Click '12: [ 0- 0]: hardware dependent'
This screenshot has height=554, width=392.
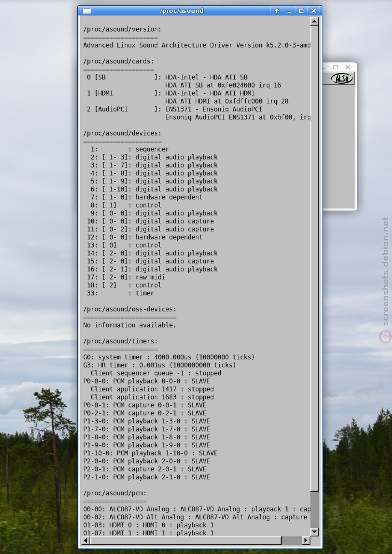(x=145, y=237)
